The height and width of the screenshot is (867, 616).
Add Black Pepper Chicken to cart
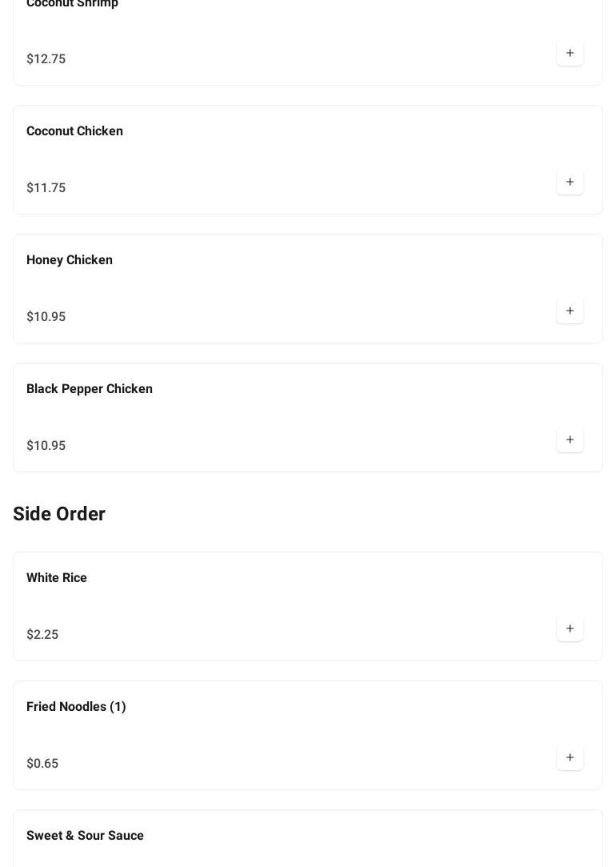(x=570, y=440)
